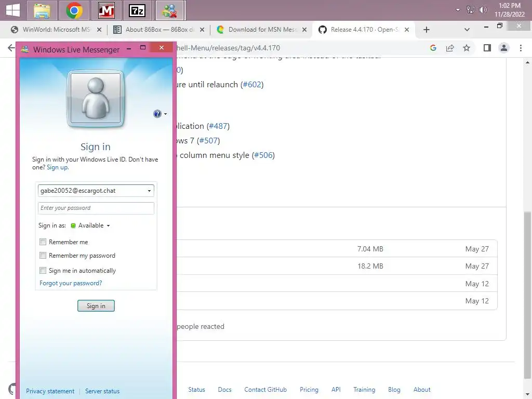Open Chrome three-dot menu

point(521,48)
